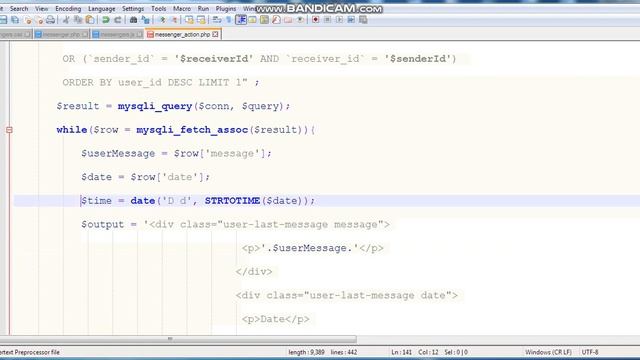Close the messenger.php tab
Screen dimensions: 640x360
[x=85, y=35]
